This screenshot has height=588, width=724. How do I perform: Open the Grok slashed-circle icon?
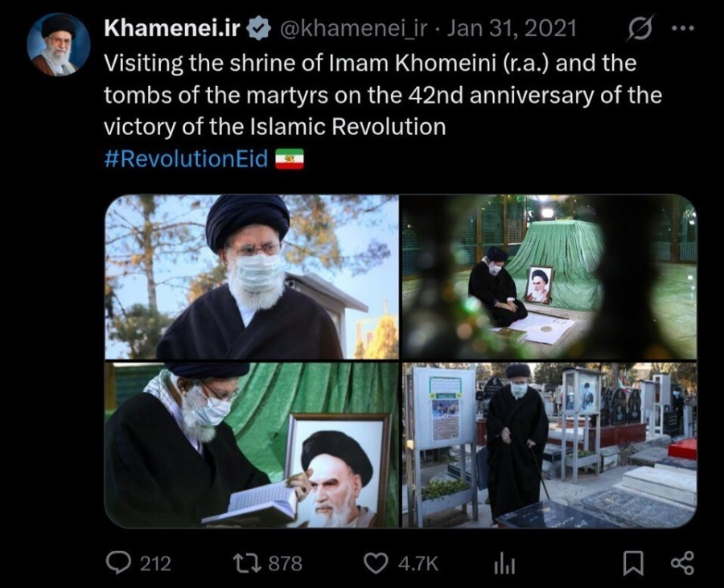(641, 29)
